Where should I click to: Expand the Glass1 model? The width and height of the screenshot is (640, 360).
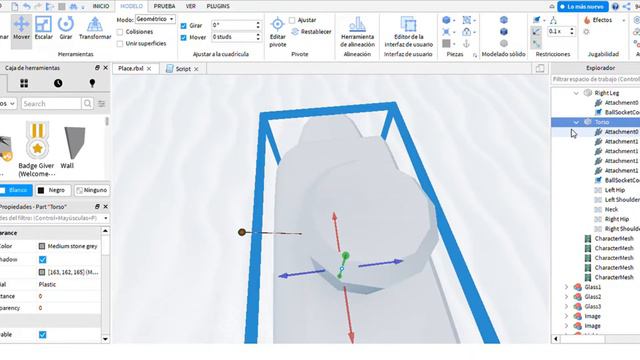566,287
